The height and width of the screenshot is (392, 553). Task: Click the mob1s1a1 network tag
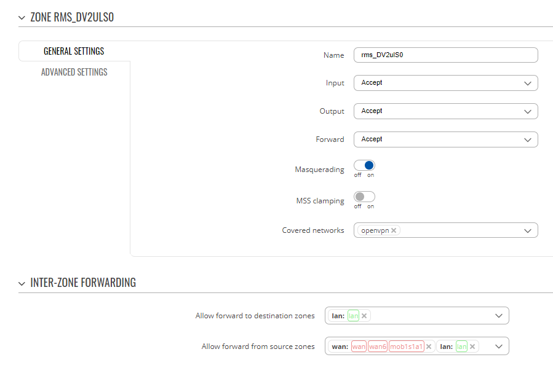coord(406,347)
